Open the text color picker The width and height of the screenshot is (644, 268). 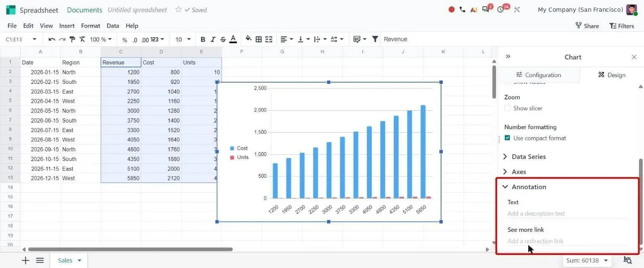(233, 39)
